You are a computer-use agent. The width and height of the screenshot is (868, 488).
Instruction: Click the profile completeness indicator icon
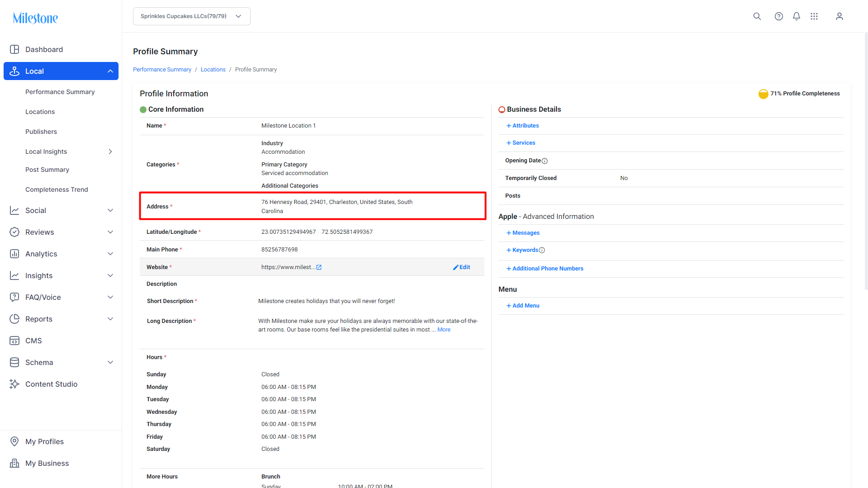pos(764,94)
